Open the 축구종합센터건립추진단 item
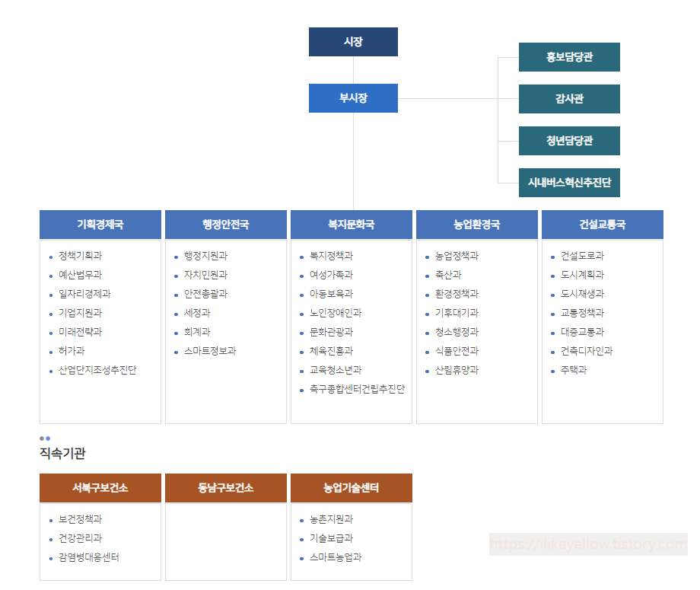The height and width of the screenshot is (590, 700). click(x=357, y=389)
